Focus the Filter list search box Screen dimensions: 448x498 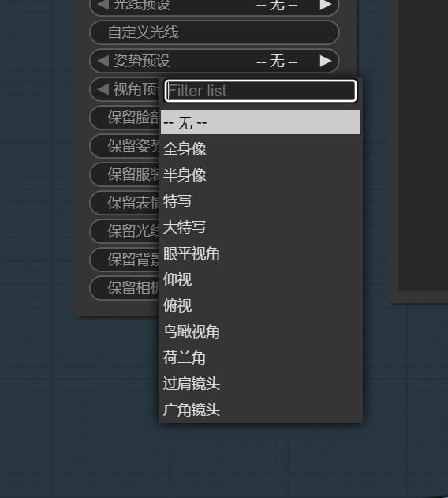tap(260, 91)
